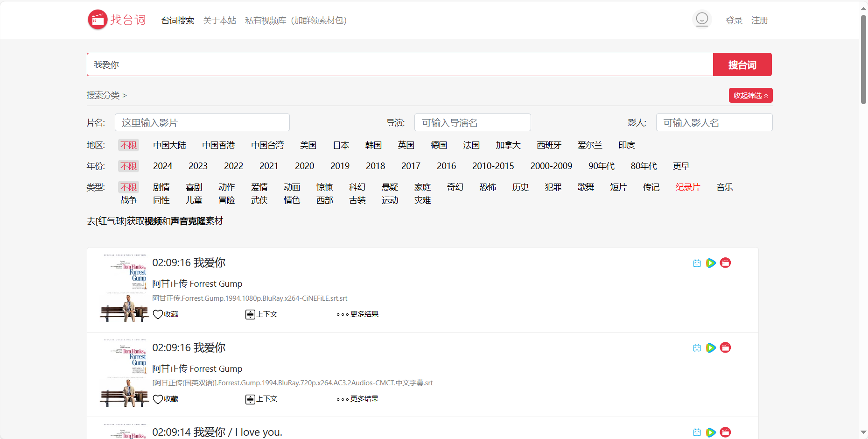
Task: Filter year by 90年代
Action: pos(601,166)
